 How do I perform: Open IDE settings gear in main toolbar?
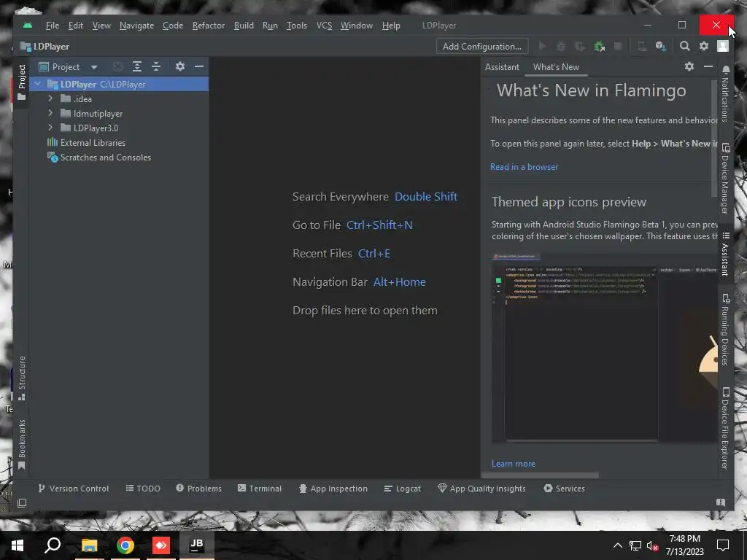click(704, 46)
